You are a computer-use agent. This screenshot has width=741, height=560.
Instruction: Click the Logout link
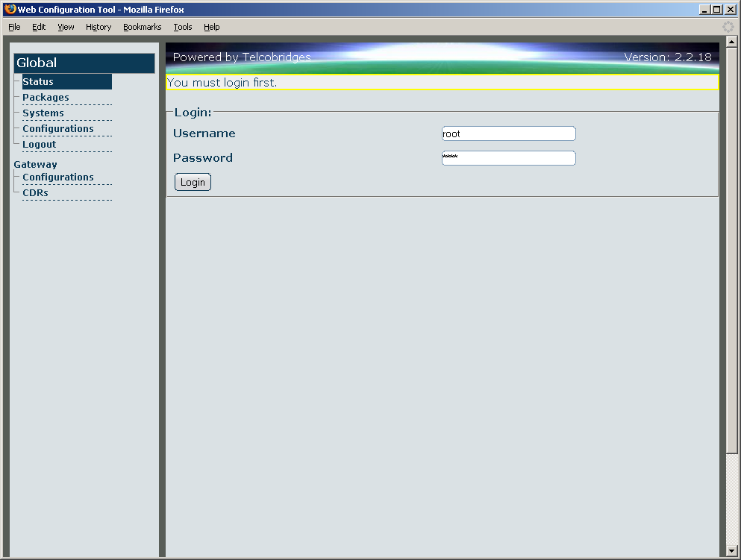coord(40,144)
